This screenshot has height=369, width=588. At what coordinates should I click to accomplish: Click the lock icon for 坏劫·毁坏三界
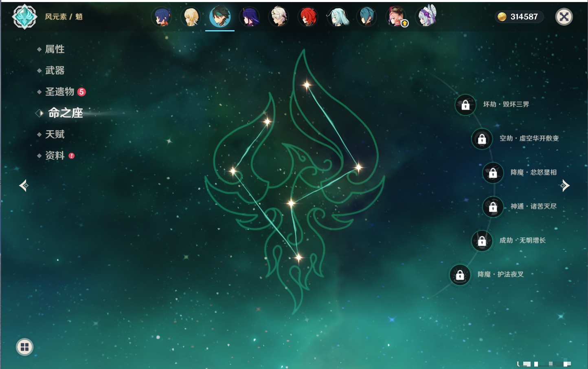click(x=465, y=105)
